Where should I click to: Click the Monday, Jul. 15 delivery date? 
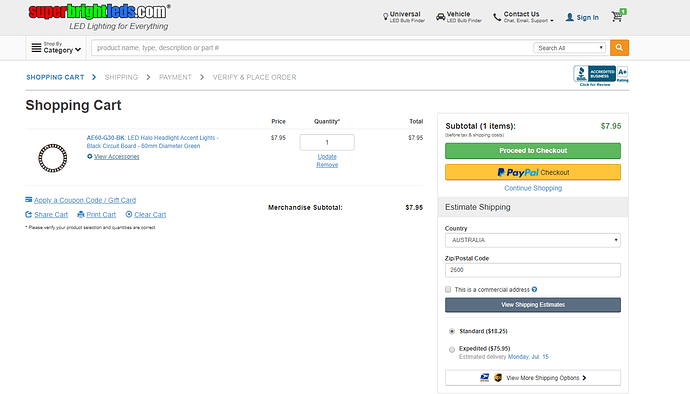[x=529, y=357]
